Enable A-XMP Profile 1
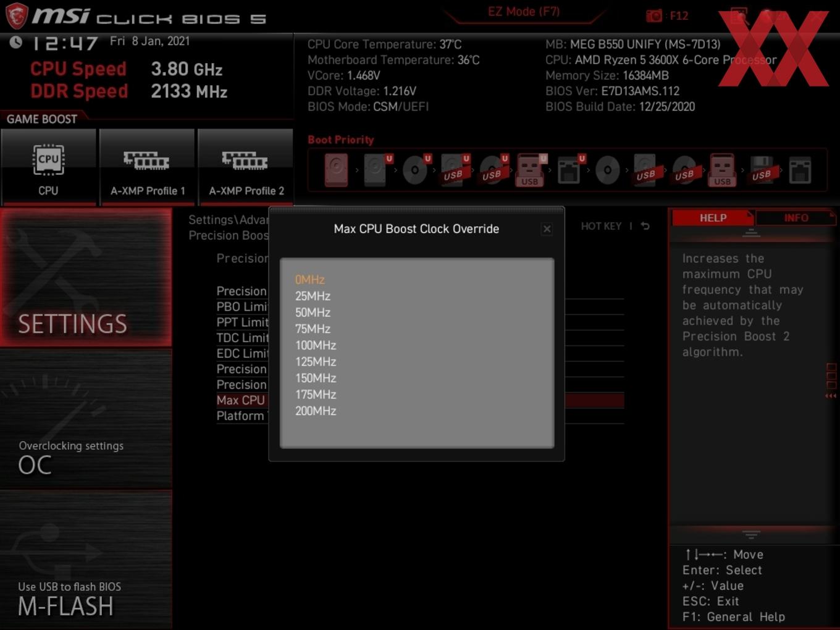 click(x=147, y=167)
